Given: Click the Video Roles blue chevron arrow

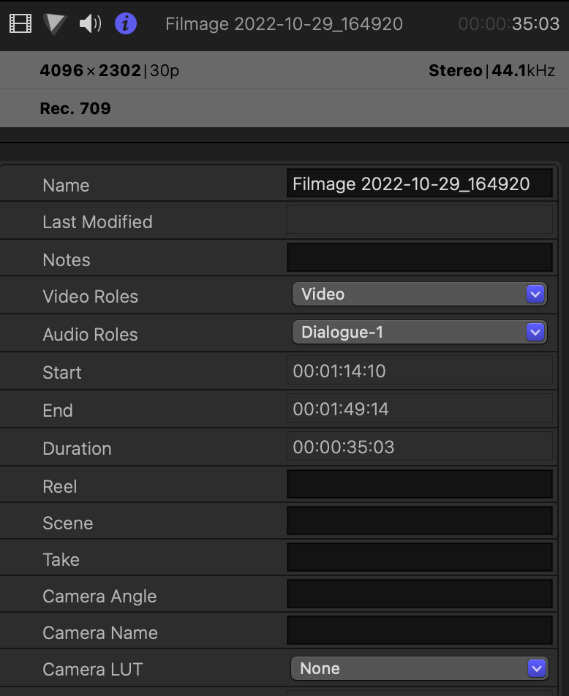Looking at the screenshot, I should (x=535, y=294).
